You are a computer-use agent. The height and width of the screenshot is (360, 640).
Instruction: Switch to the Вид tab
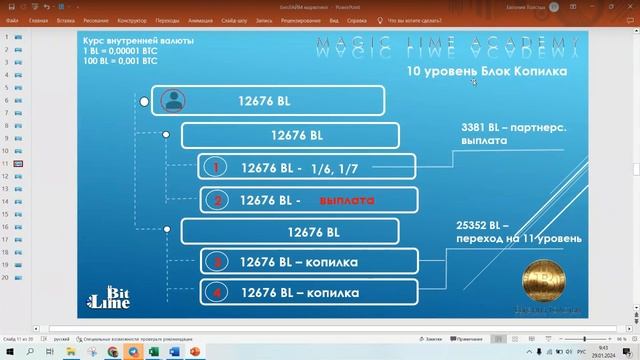click(334, 20)
